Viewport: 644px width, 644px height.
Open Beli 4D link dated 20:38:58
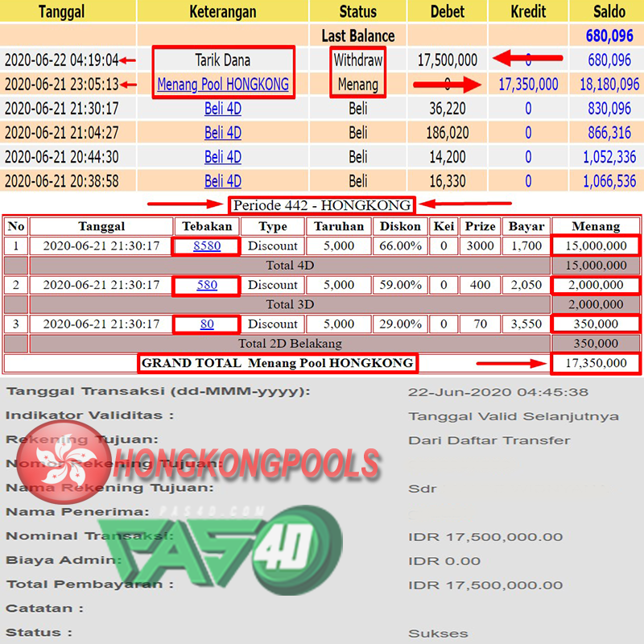tap(223, 181)
